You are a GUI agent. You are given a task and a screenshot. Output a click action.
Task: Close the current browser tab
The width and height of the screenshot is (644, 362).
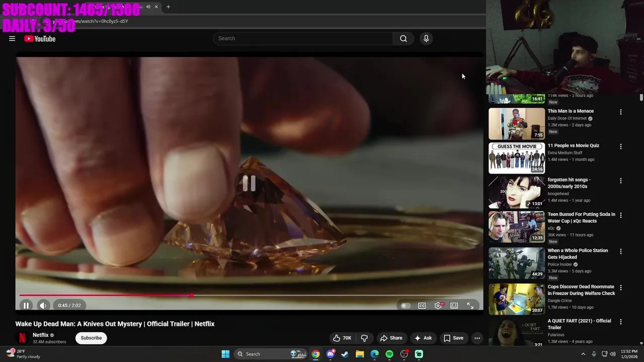pos(156,7)
